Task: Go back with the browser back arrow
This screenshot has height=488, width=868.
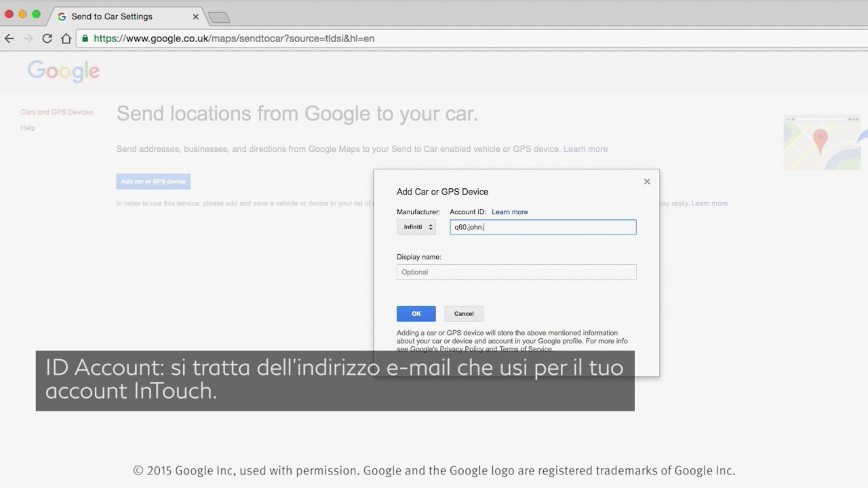Action: click(9, 39)
